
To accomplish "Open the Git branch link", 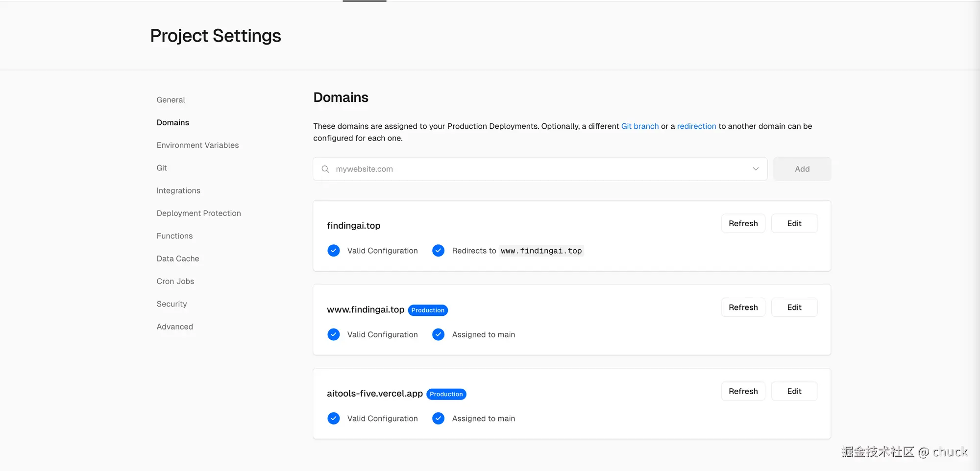I will pos(639,126).
